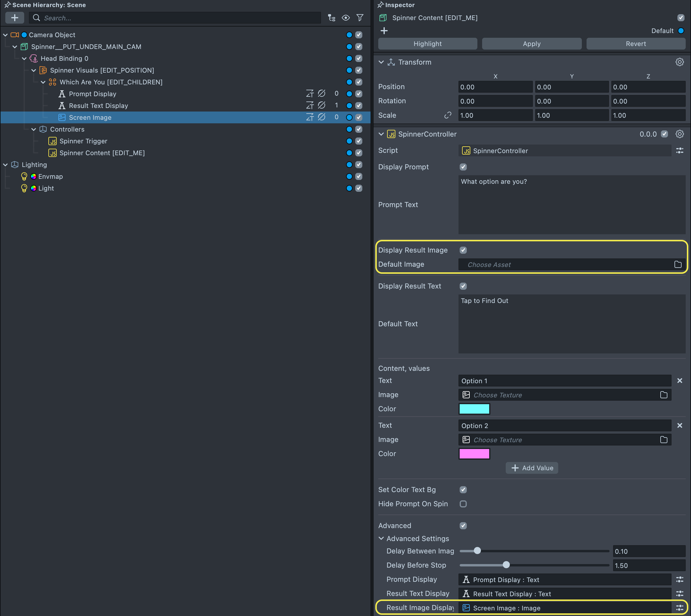
Task: Collapse the Controllers tree group
Action: pos(34,129)
